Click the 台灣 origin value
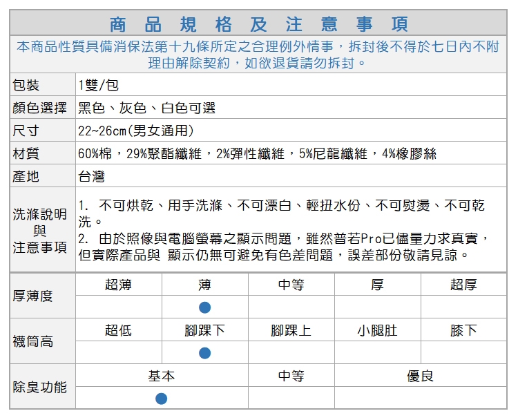Screen dimensions: 518x420 coord(91,176)
